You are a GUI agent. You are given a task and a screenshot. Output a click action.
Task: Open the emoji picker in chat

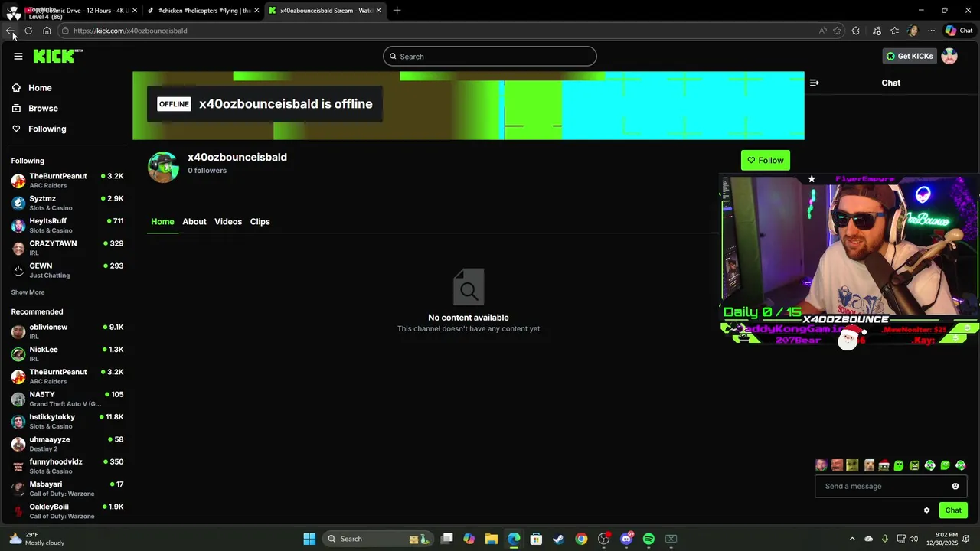[955, 486]
